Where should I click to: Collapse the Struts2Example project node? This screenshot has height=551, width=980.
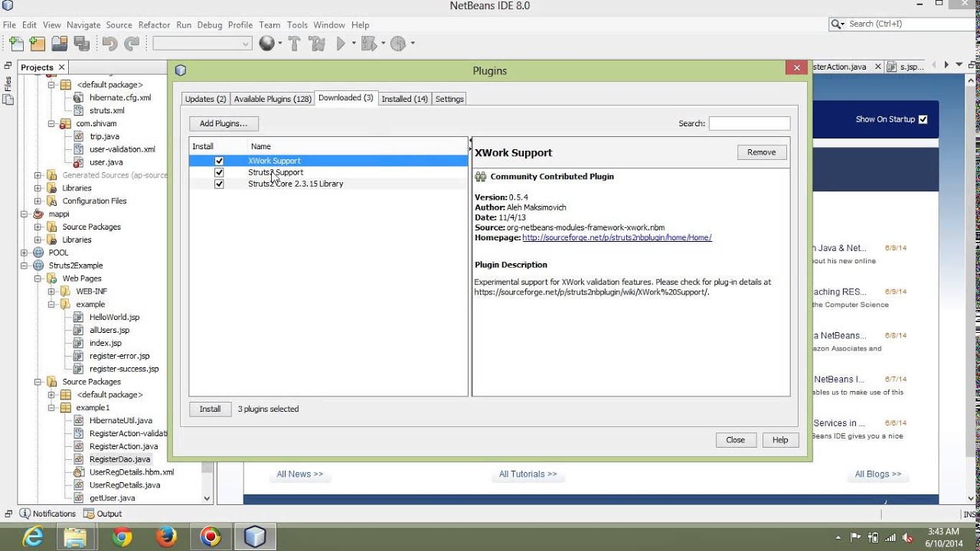[x=24, y=266]
